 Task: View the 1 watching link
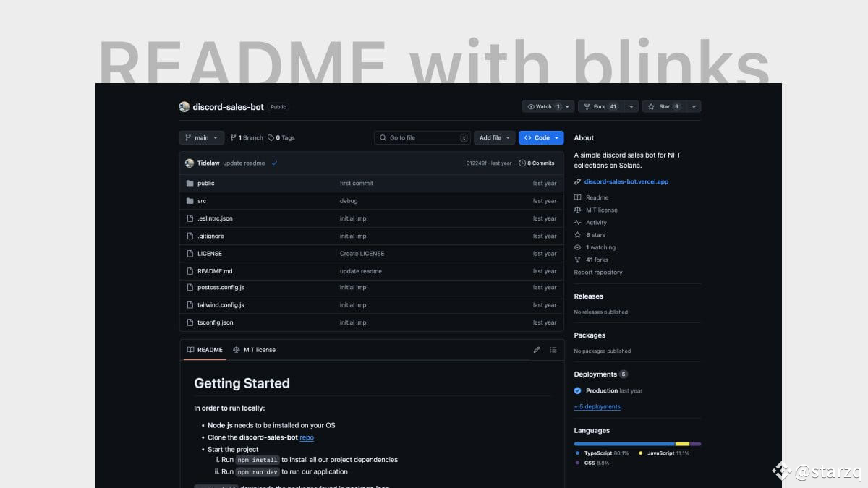pyautogui.click(x=595, y=247)
